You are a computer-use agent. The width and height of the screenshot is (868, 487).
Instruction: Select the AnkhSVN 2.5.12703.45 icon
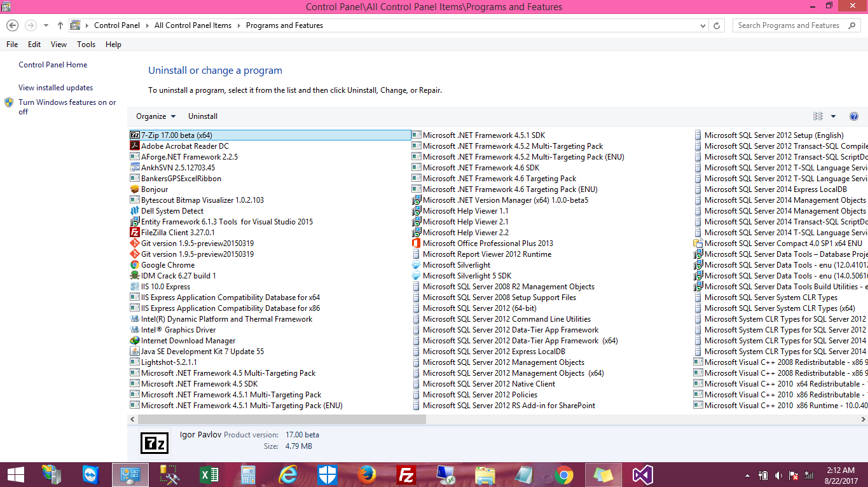tap(135, 168)
